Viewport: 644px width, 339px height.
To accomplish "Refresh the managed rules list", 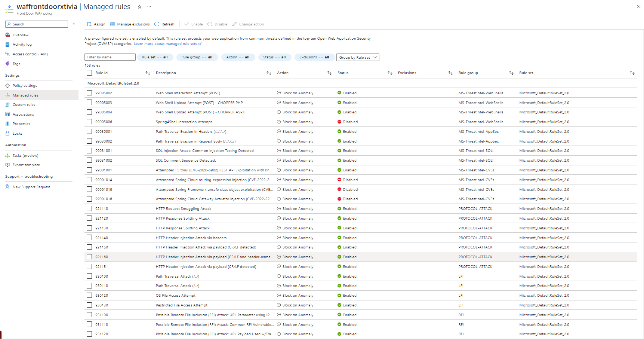I will tap(164, 24).
